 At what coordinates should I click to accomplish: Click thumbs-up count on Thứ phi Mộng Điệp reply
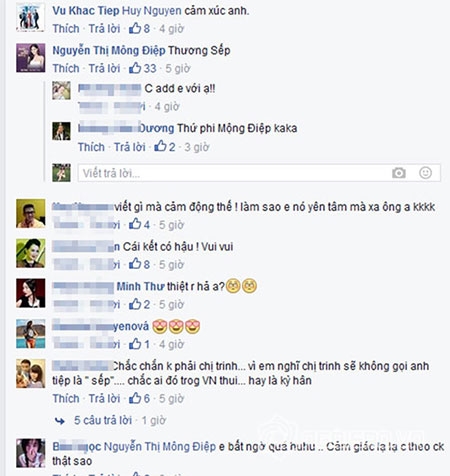click(172, 147)
